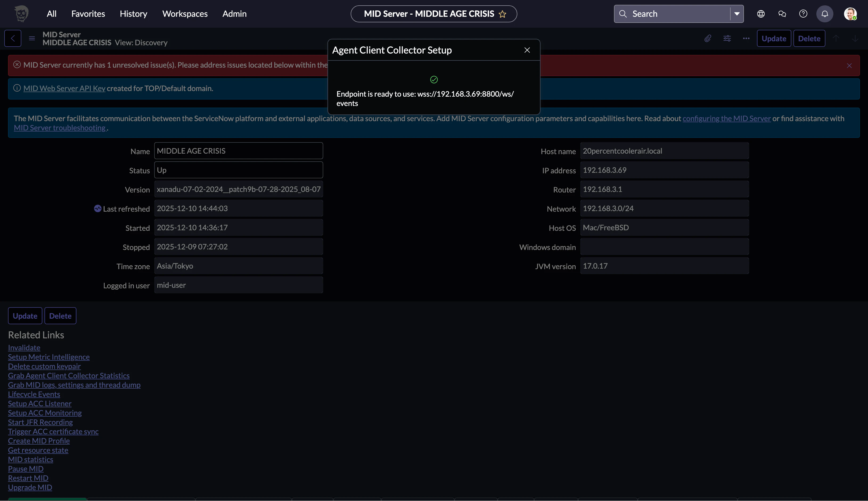Open the Workspaces menu
Image resolution: width=868 pixels, height=501 pixels.
pos(185,14)
